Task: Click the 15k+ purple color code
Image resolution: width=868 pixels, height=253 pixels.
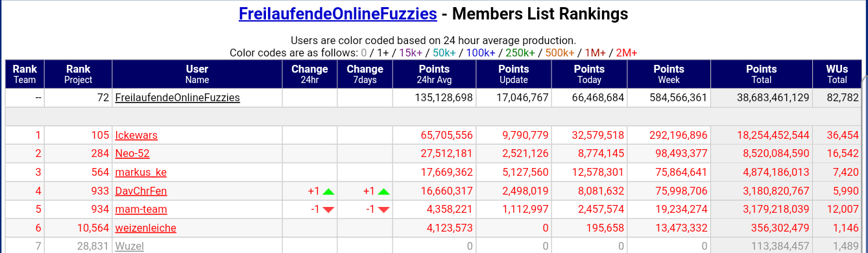Action: (x=410, y=53)
